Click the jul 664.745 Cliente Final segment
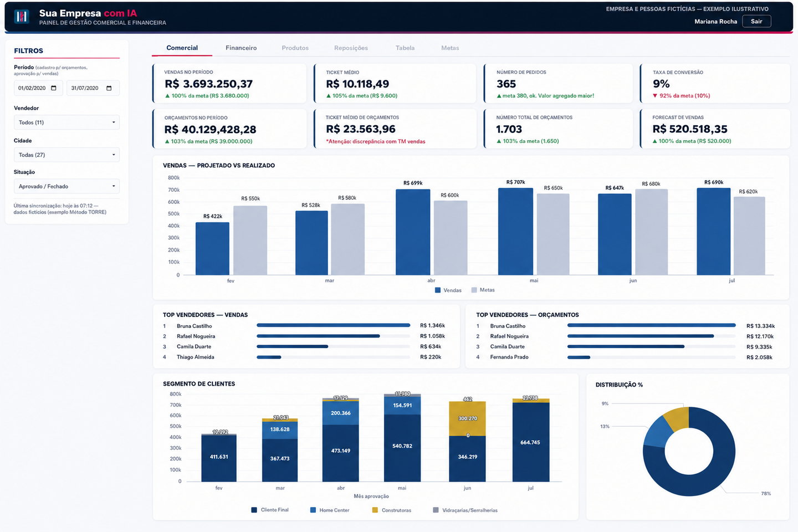This screenshot has height=532, width=798. pyautogui.click(x=531, y=442)
